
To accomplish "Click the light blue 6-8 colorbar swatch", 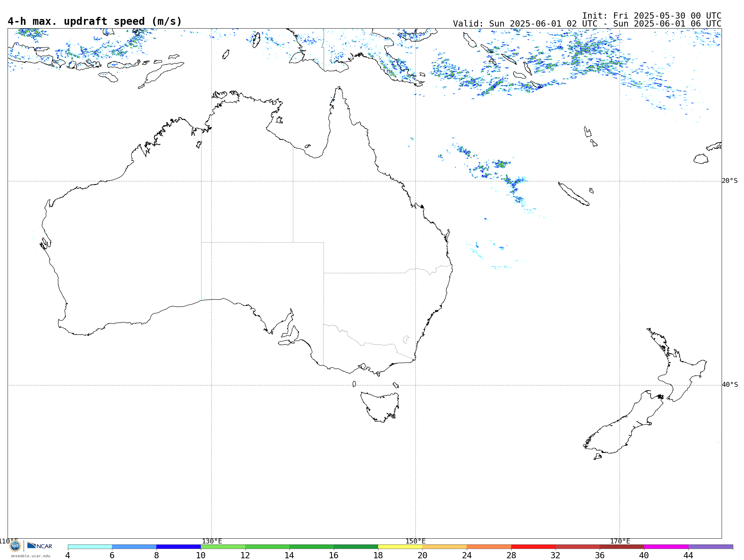I will (134, 547).
